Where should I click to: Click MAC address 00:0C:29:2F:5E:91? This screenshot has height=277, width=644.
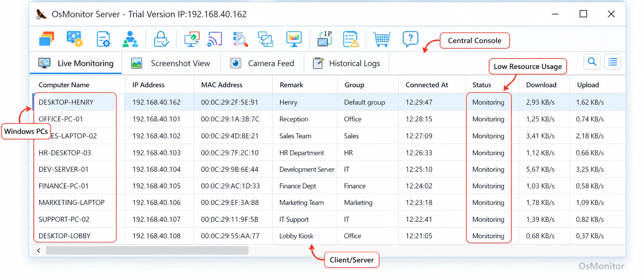click(230, 102)
